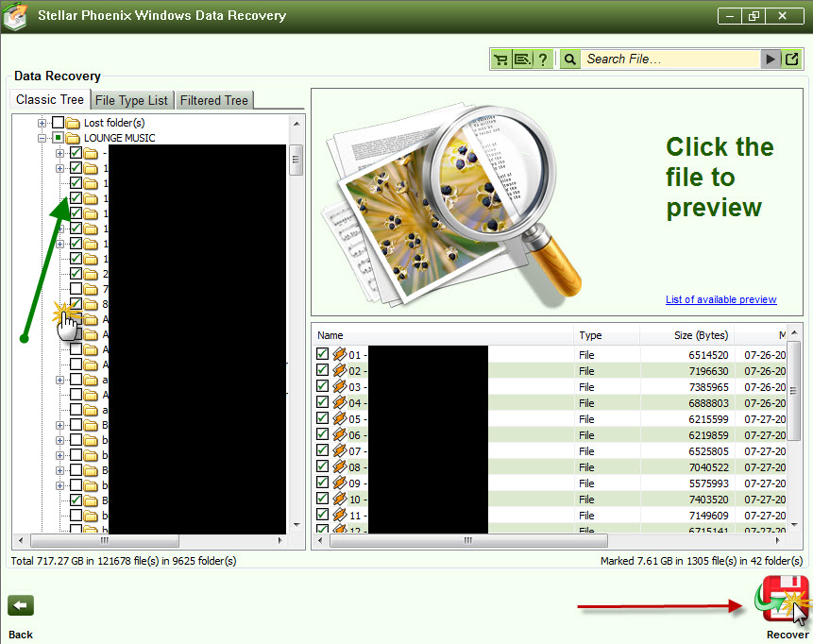This screenshot has height=644, width=813.
Task: Click the file list's horizontal scrollbar thumb
Action: click(x=468, y=540)
